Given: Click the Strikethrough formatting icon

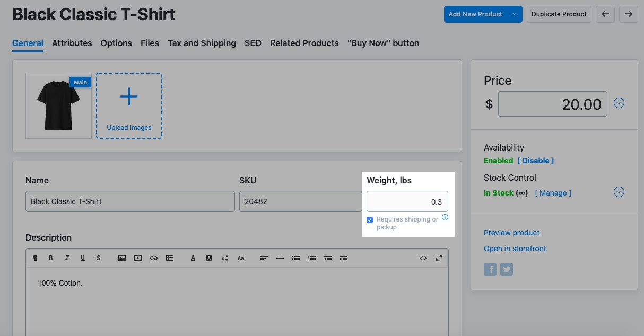Looking at the screenshot, I should [99, 258].
